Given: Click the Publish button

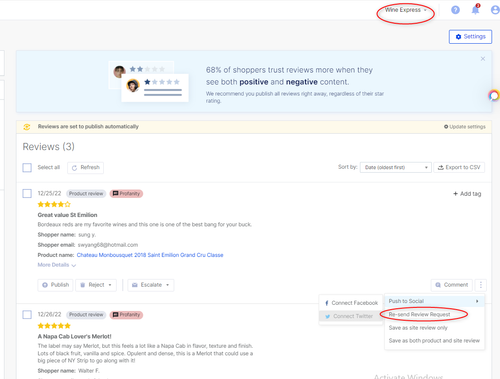Looking at the screenshot, I should [x=55, y=285].
